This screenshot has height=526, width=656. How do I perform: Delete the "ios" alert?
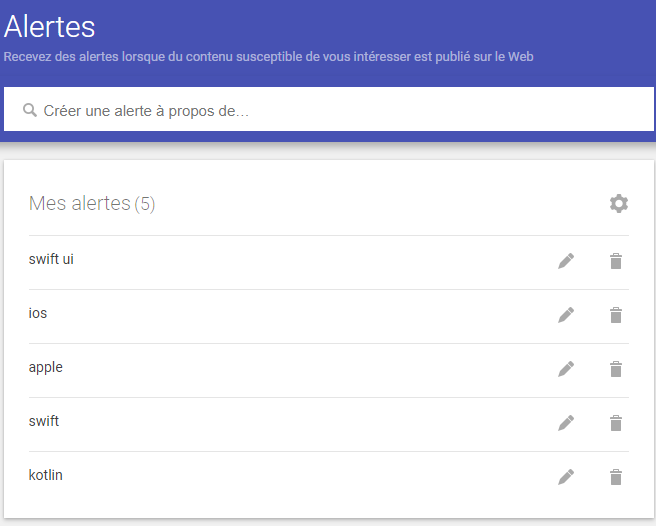coord(616,315)
